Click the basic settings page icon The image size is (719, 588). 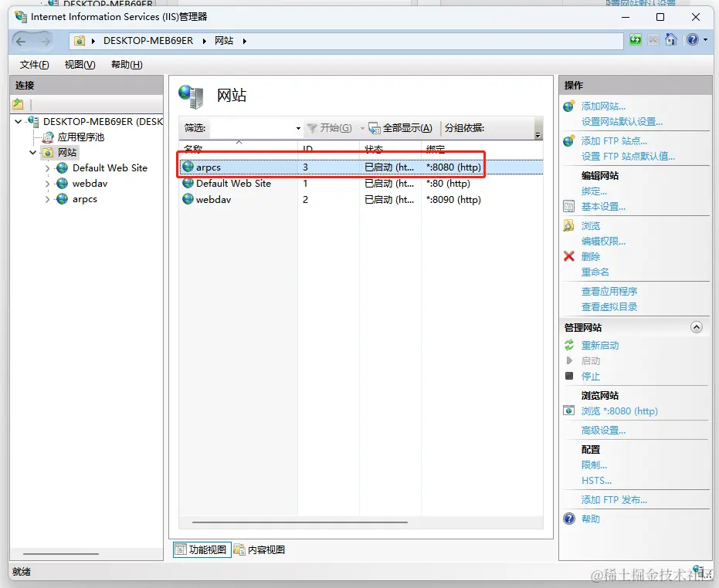tap(568, 207)
